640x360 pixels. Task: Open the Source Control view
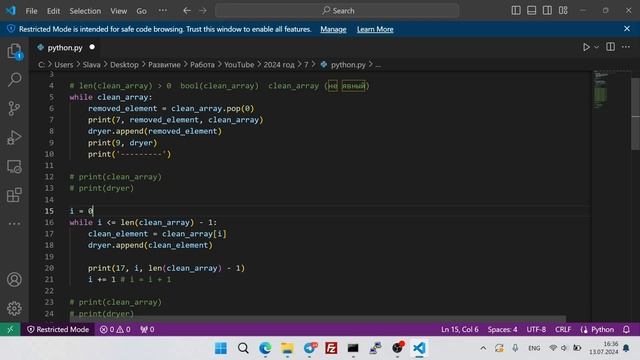click(x=14, y=109)
